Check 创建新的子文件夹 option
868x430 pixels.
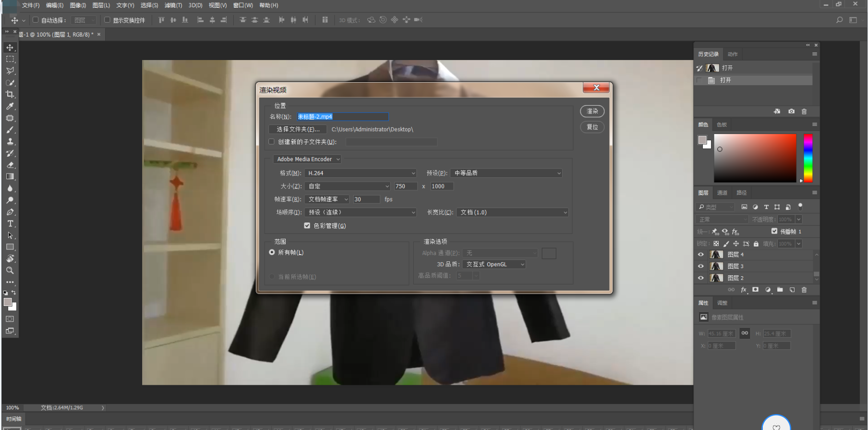(272, 142)
